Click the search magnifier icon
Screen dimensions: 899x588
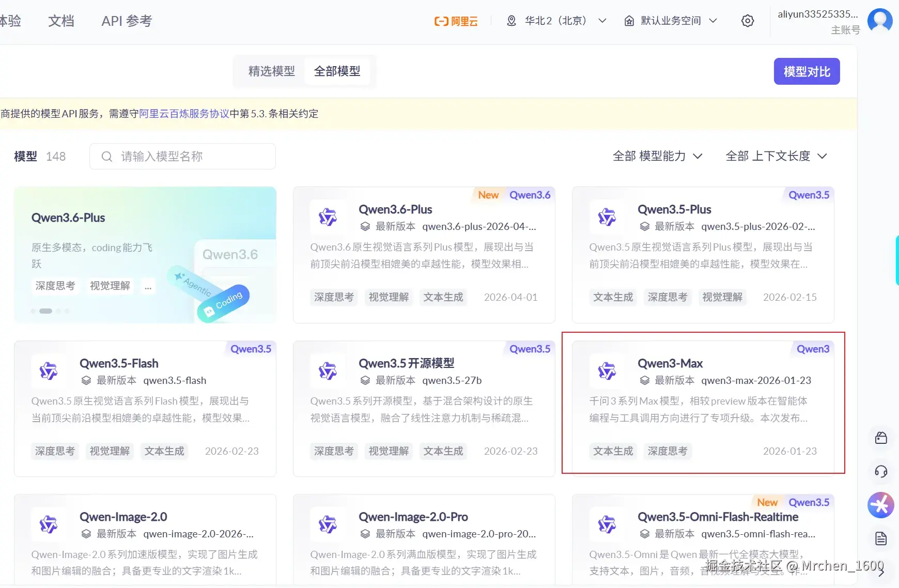point(107,157)
